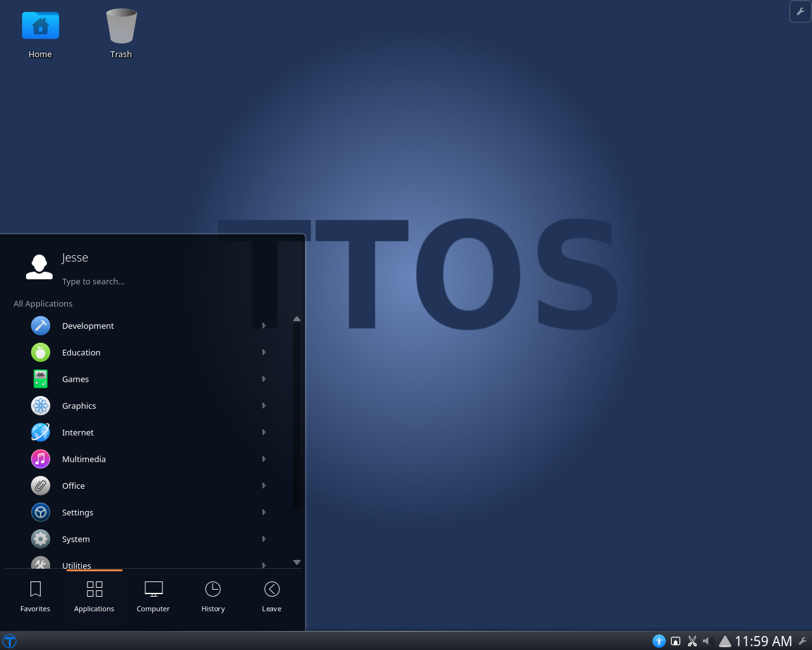Viewport: 812px width, 650px height.
Task: Switch to the History tab
Action: click(x=213, y=597)
